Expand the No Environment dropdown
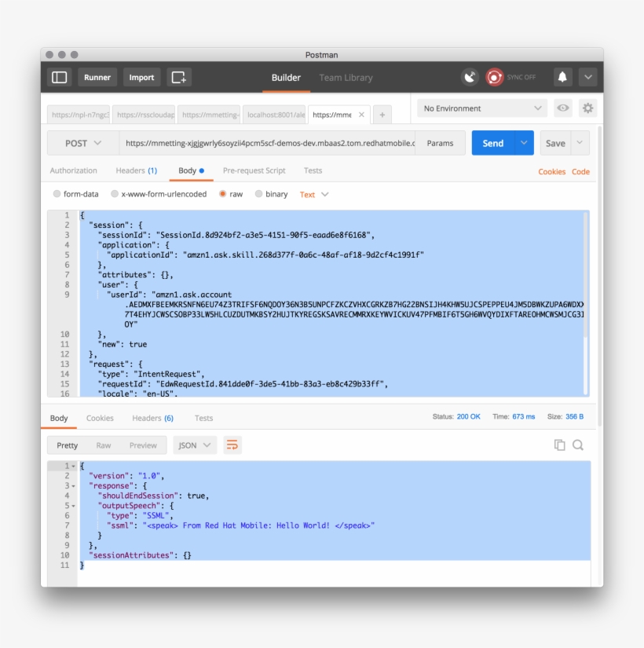 [481, 108]
